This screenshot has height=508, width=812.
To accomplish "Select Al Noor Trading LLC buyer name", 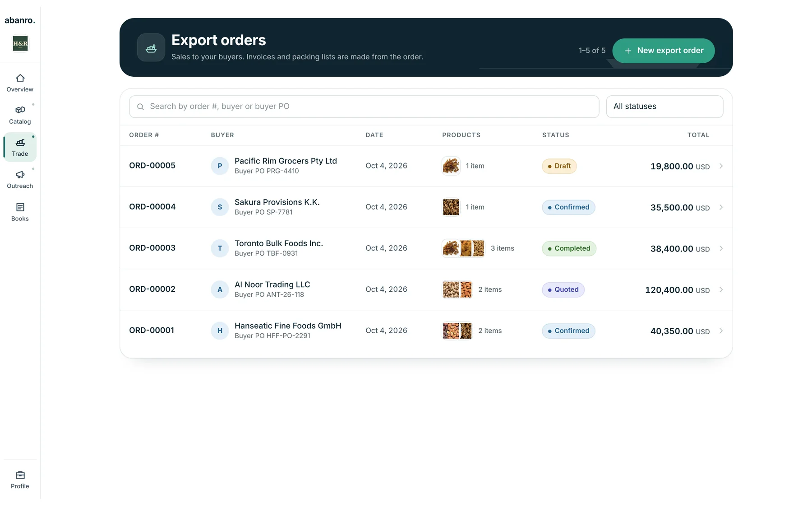I will (272, 284).
